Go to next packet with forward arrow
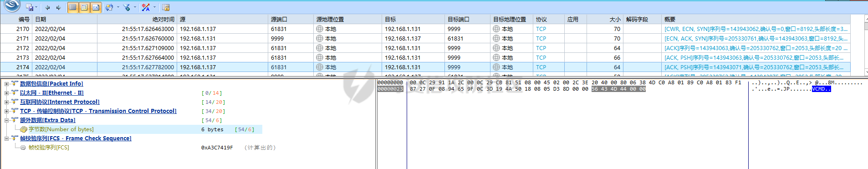868x169 pixels. pos(58,7)
